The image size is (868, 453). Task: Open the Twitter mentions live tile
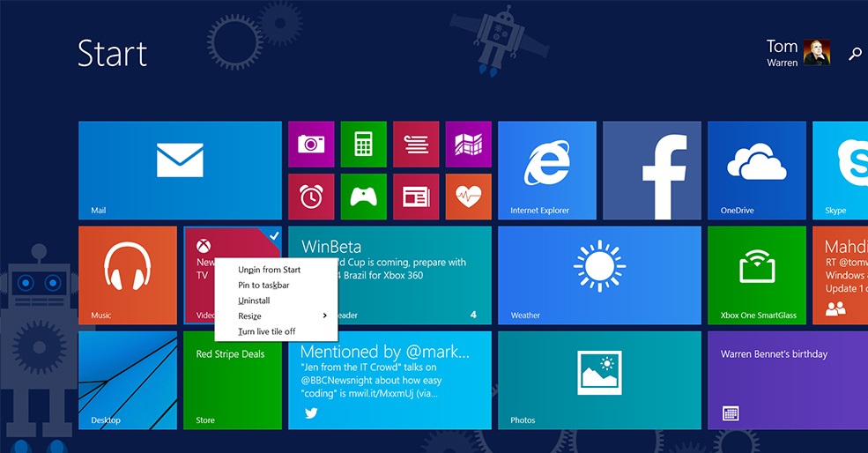coord(389,381)
